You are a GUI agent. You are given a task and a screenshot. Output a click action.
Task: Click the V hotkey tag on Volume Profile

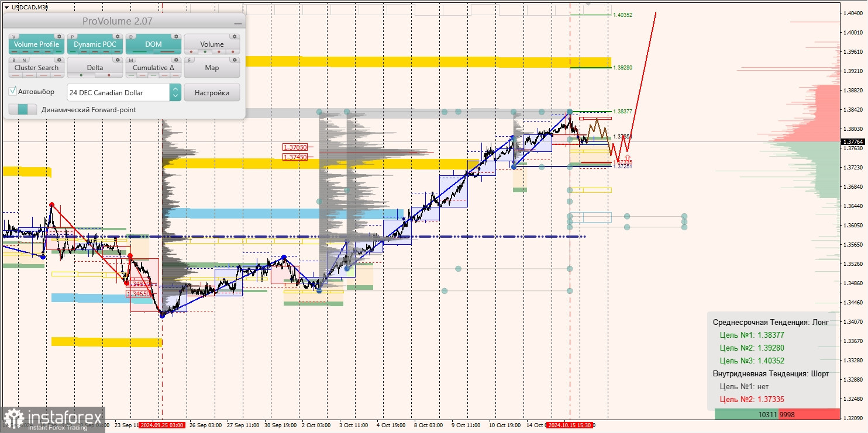tap(14, 36)
